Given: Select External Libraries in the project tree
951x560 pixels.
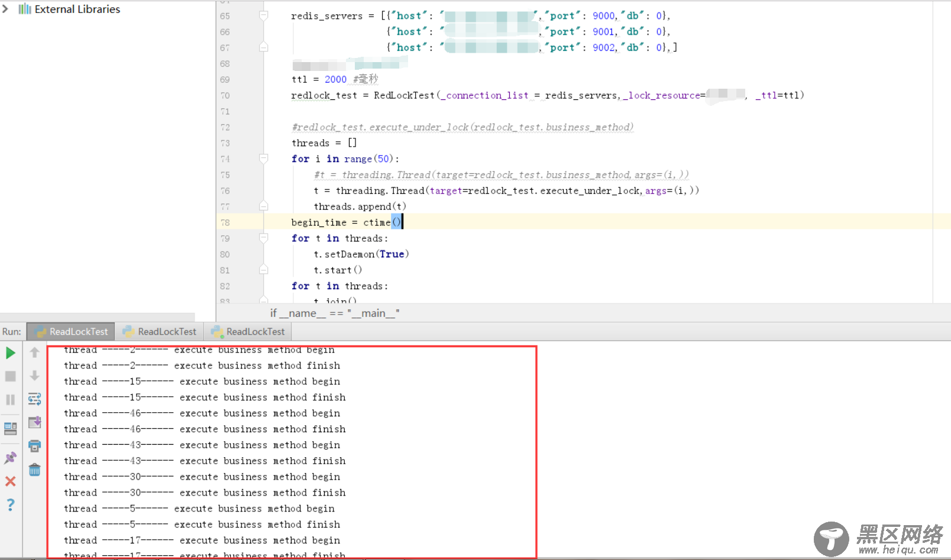Looking at the screenshot, I should (77, 9).
